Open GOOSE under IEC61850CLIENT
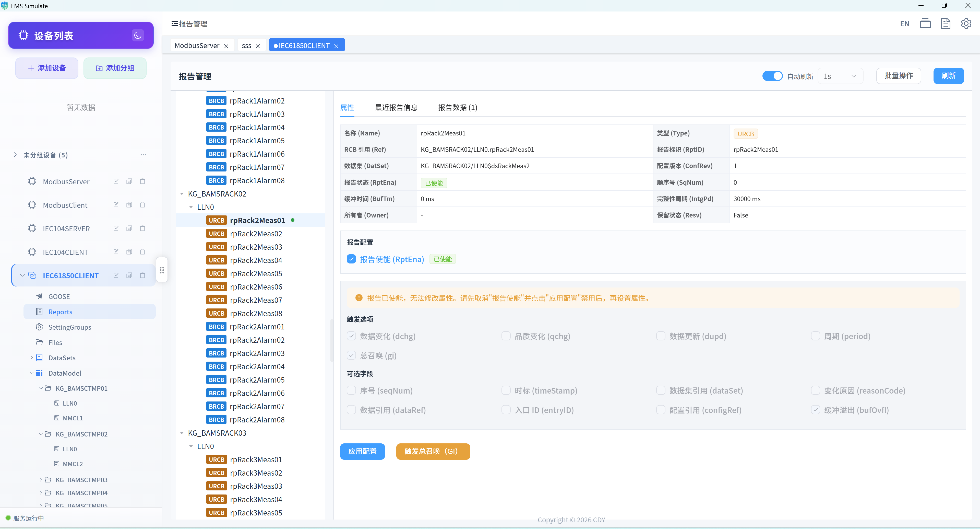Screen dimensions: 980x529 click(x=59, y=296)
